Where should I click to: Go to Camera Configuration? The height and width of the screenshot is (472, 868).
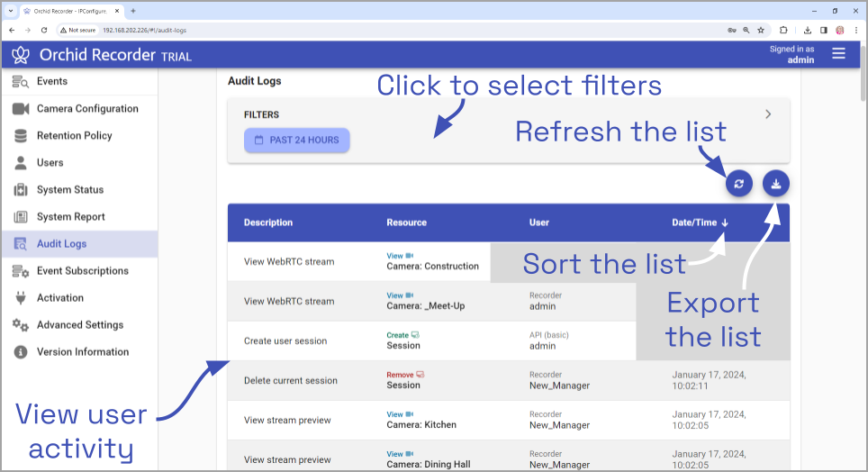coord(87,109)
